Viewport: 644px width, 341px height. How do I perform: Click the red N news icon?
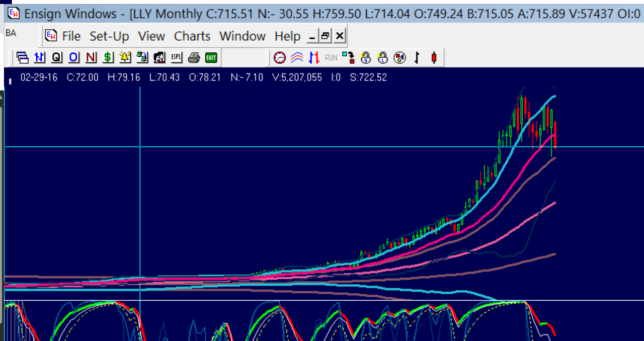(x=90, y=58)
